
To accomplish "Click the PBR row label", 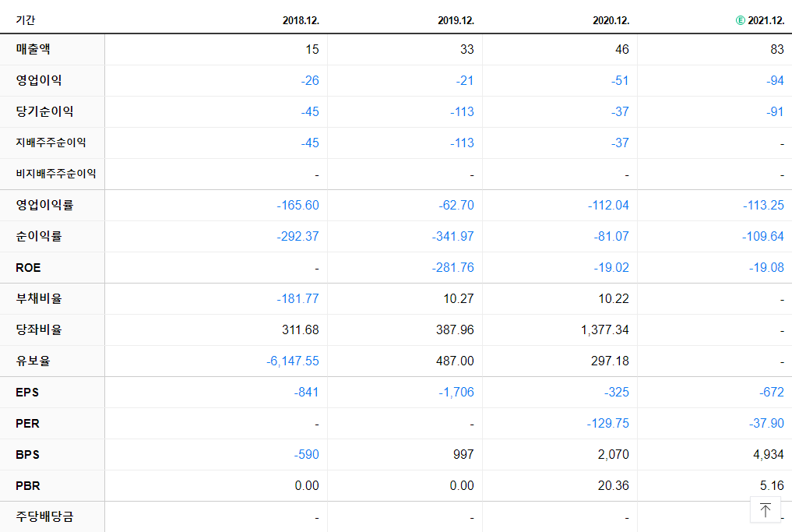I will point(28,485).
